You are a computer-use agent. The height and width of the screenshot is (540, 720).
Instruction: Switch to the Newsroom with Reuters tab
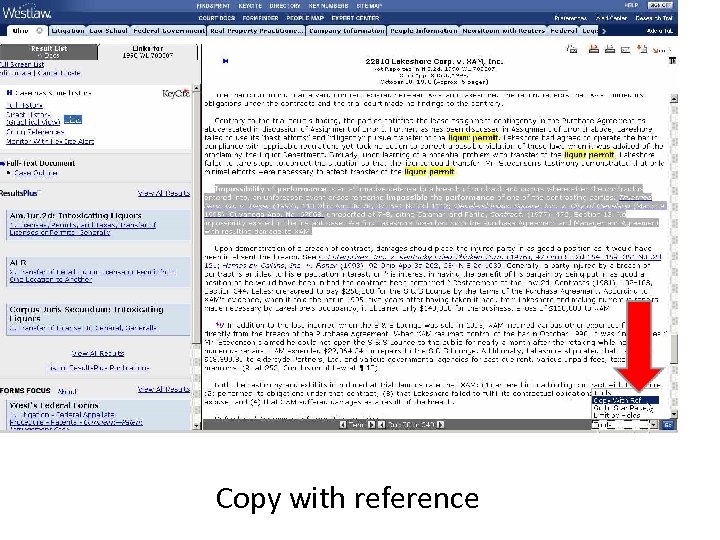[x=503, y=31]
